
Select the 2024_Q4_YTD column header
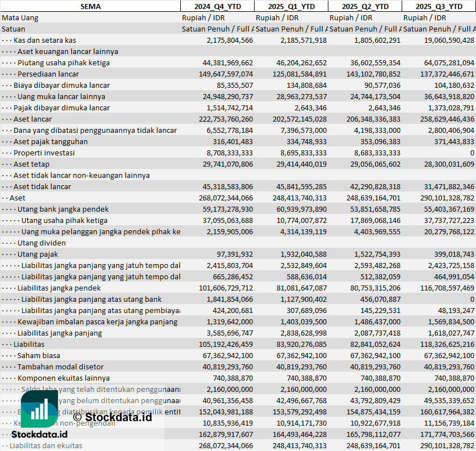click(x=217, y=6)
